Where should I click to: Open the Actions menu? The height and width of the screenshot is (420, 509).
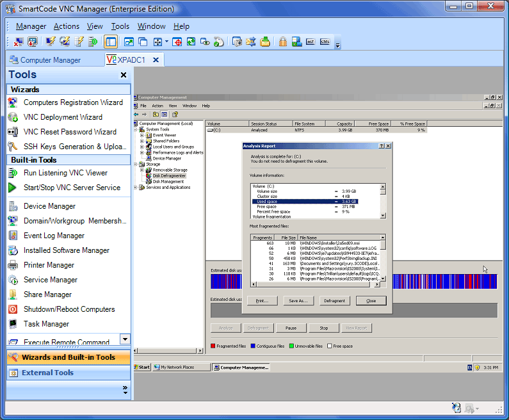pyautogui.click(x=67, y=26)
